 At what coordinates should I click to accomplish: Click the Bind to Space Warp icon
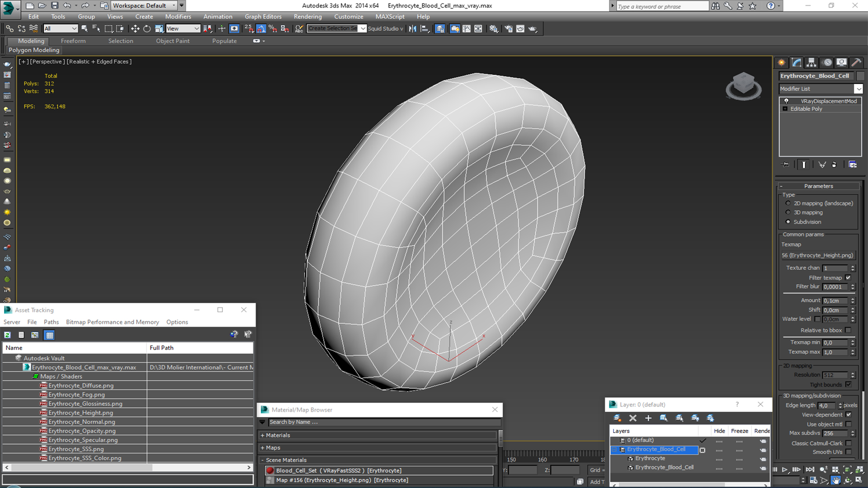pos(33,28)
